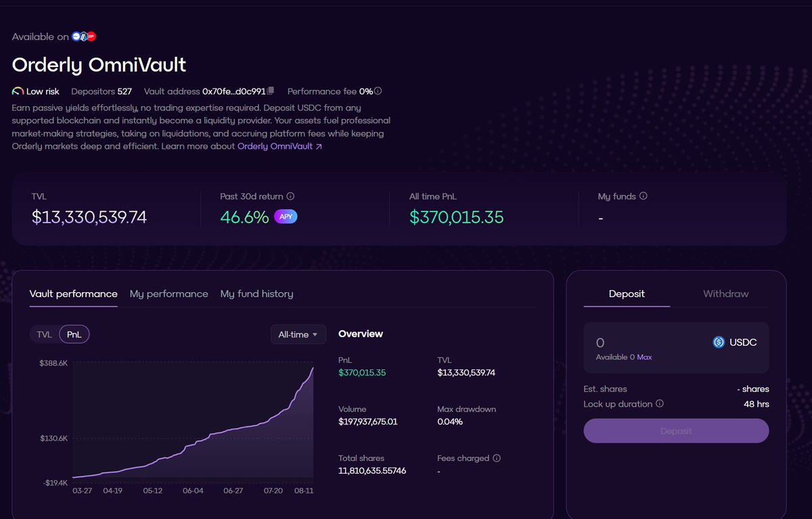The height and width of the screenshot is (519, 812).
Task: Click the 48 hrs lock up value
Action: coord(756,404)
